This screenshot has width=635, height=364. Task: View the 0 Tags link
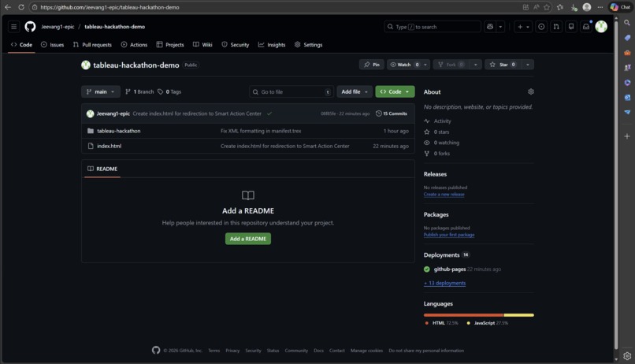(169, 91)
